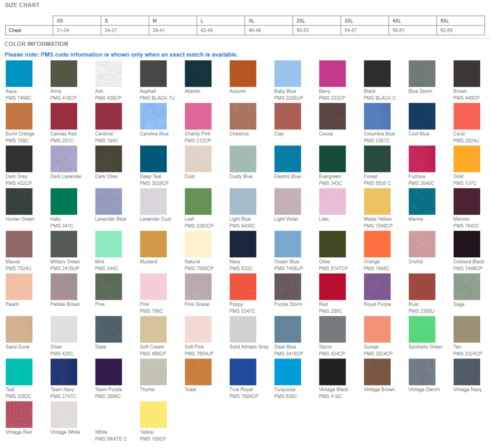Pick the Vintage Red swatch
492x448 pixels.
[19, 414]
